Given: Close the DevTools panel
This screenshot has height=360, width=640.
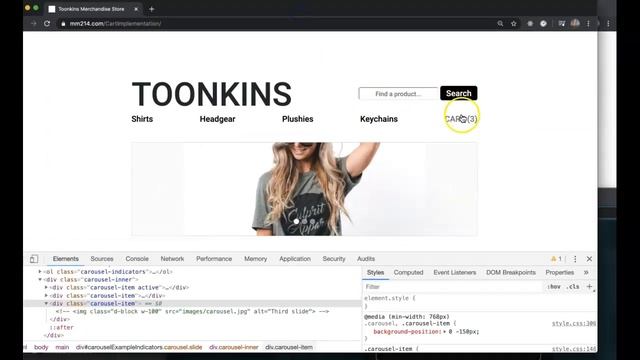Looking at the screenshot, I should click(589, 259).
